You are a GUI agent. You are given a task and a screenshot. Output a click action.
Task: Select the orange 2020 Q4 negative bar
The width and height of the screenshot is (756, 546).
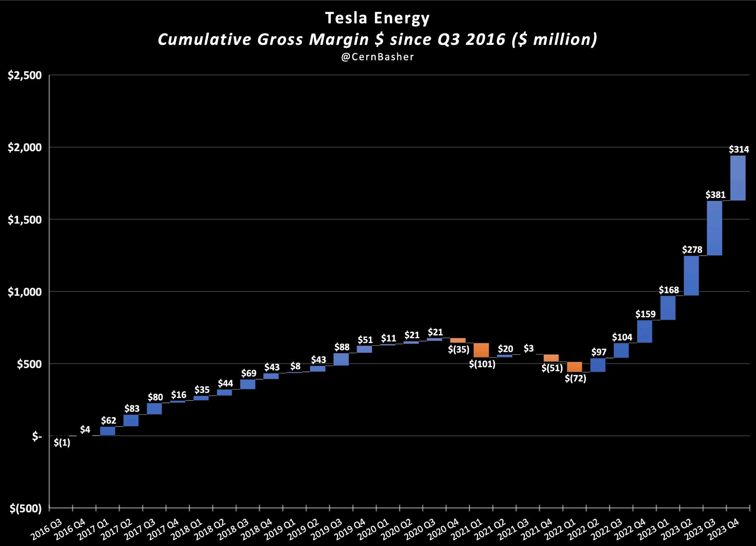pyautogui.click(x=458, y=341)
